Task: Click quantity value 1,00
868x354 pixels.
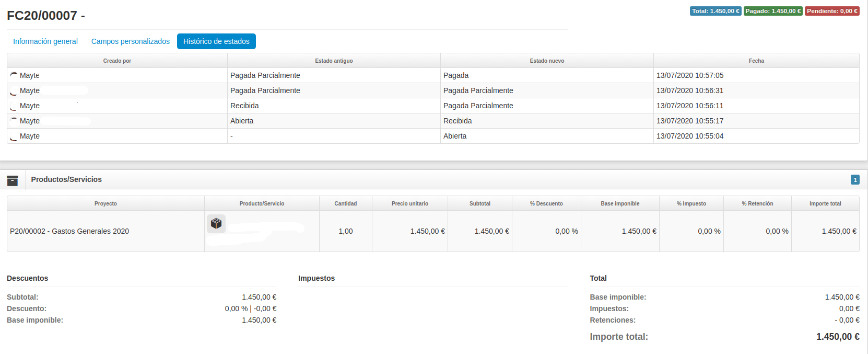Action: point(346,231)
